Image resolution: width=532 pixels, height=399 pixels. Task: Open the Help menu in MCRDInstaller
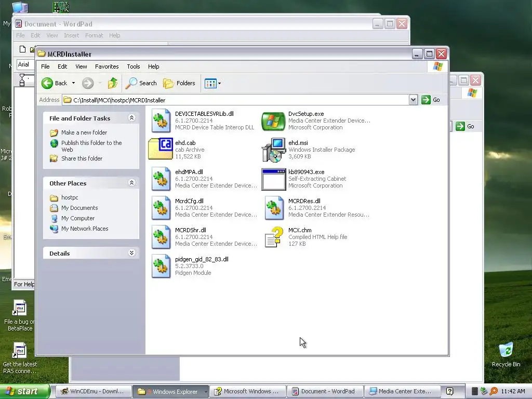pos(153,66)
